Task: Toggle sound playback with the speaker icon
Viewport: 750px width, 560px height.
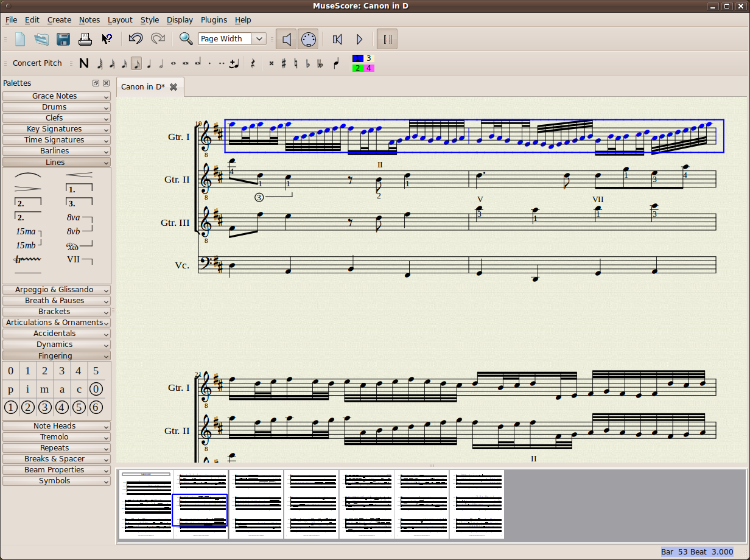Action: tap(286, 38)
